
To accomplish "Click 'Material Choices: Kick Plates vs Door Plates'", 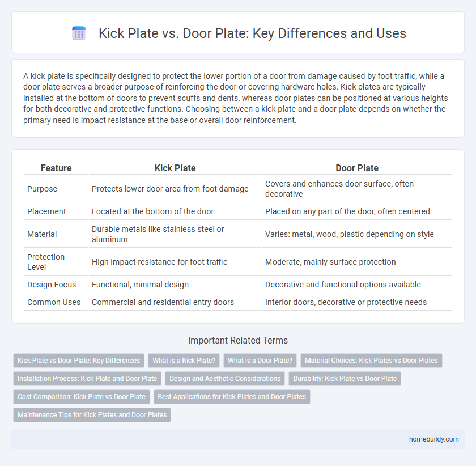I will (x=371, y=361).
